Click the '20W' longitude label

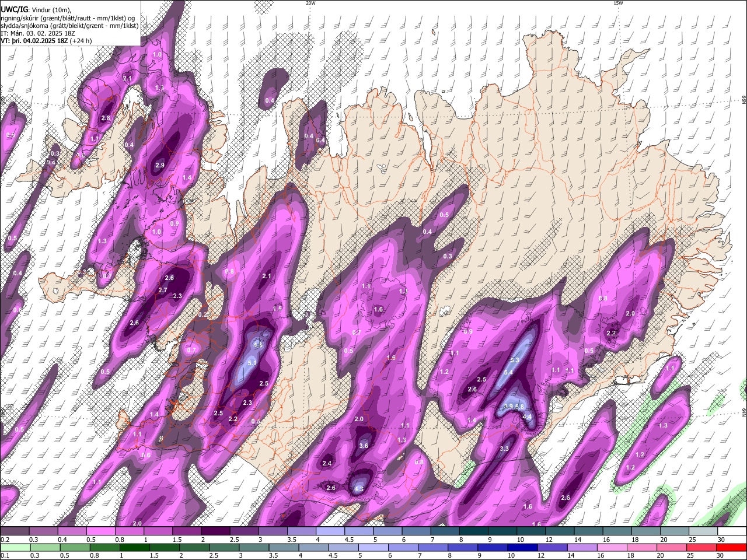tap(310, 3)
